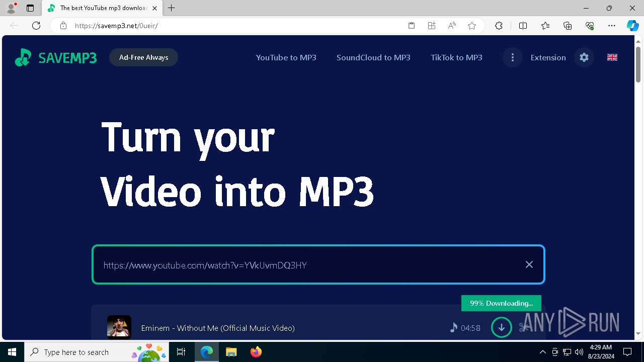Click the taskbar search box
This screenshot has width=644, height=362.
click(x=97, y=352)
